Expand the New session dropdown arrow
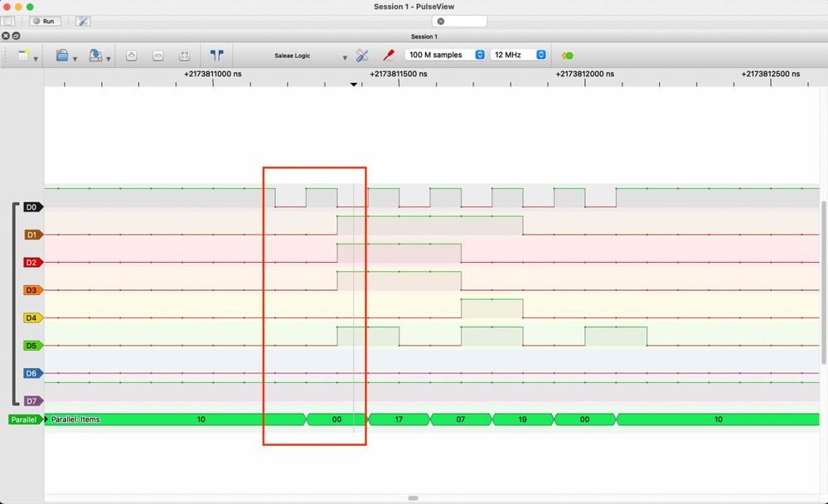Viewport: 828px width, 504px height. [x=36, y=59]
